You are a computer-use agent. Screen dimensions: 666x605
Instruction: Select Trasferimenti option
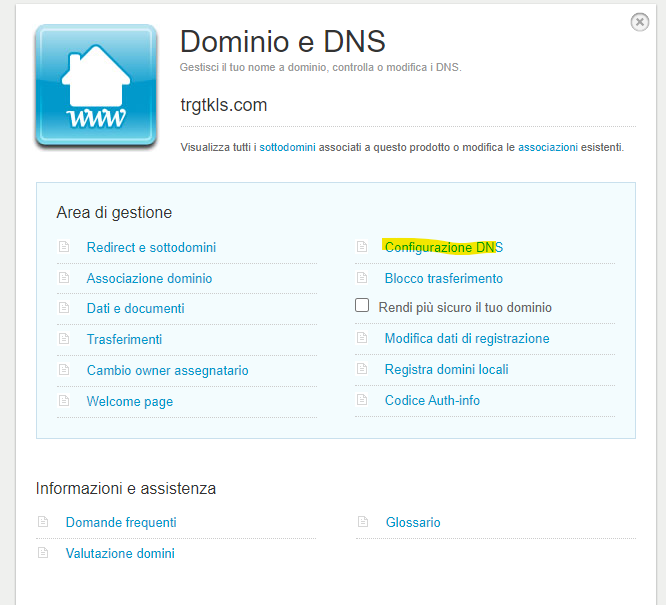(x=124, y=340)
